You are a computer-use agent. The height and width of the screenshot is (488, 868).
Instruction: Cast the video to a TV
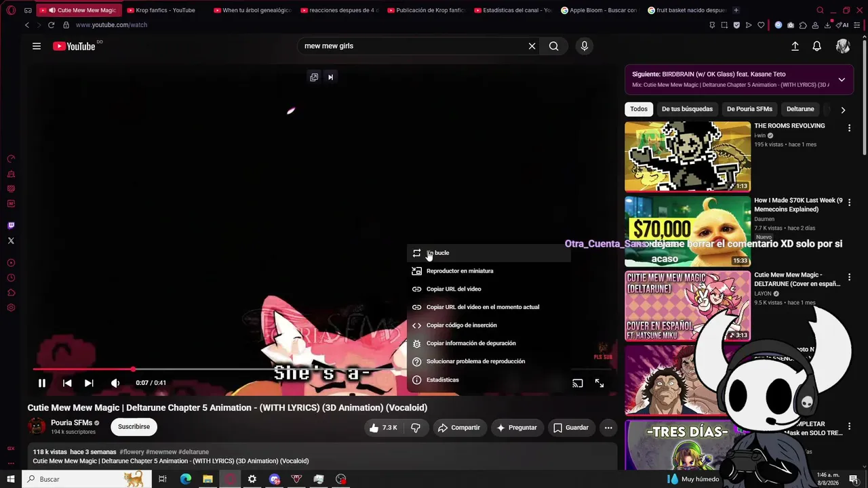pyautogui.click(x=578, y=383)
